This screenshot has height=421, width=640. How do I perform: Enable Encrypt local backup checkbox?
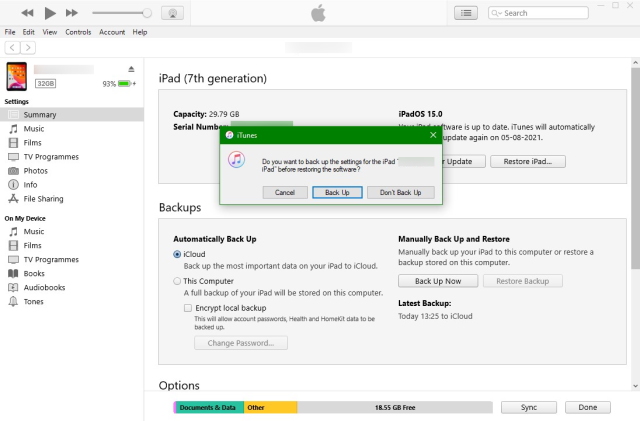(188, 308)
